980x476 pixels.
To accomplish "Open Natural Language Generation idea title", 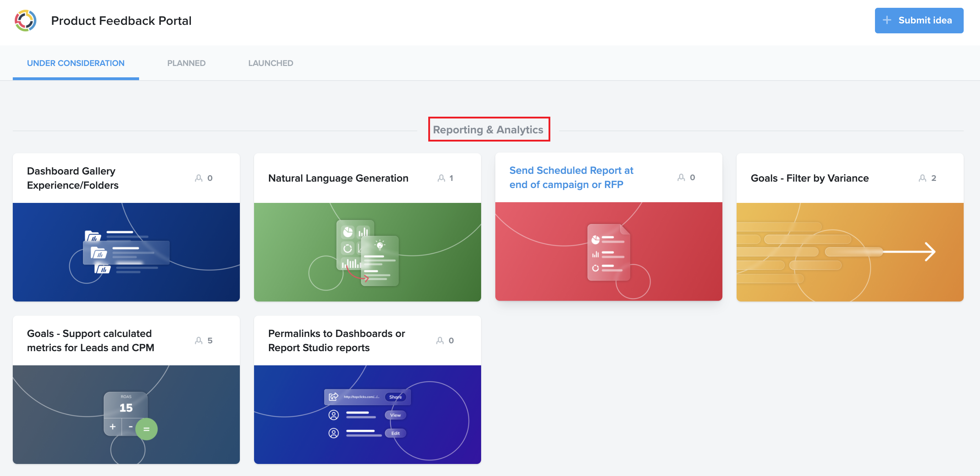I will (338, 178).
